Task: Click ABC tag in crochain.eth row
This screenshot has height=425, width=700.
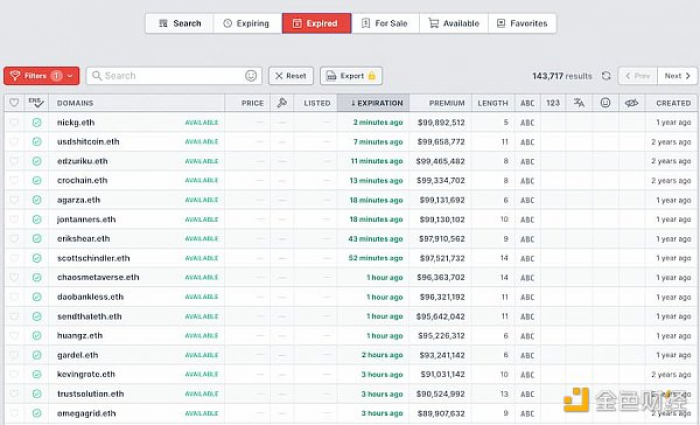Action: [527, 181]
